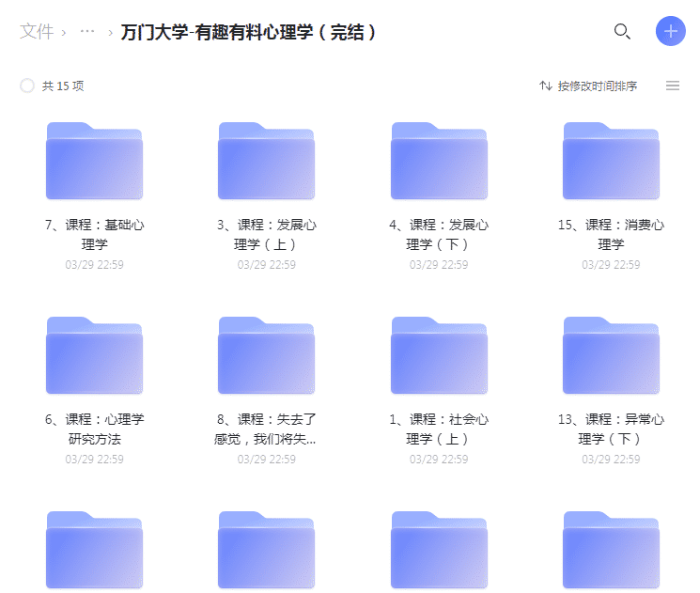Viewport: 700px width, 593px height.
Task: Open folder icon for 15、课程：消费心理学
Action: [611, 162]
